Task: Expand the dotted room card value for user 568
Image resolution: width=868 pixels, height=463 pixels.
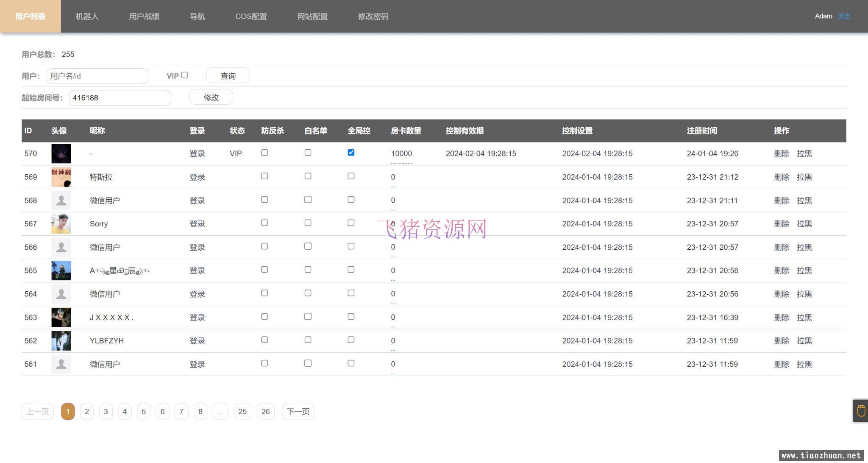Action: point(393,200)
